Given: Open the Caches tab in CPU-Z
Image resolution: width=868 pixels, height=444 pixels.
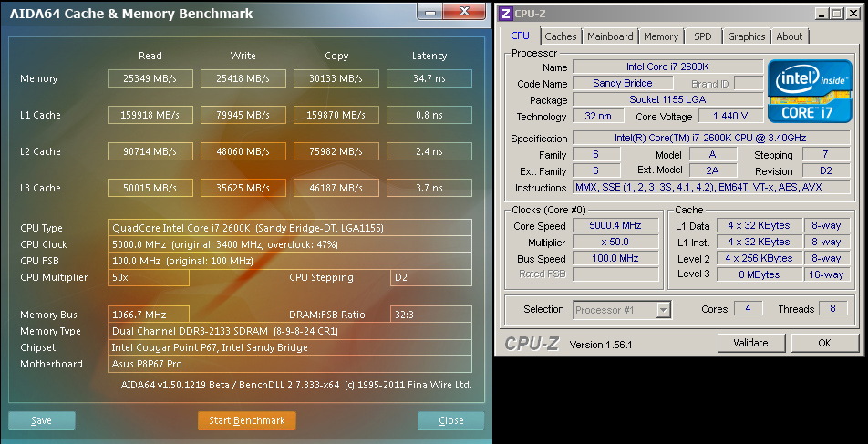Looking at the screenshot, I should 560,36.
